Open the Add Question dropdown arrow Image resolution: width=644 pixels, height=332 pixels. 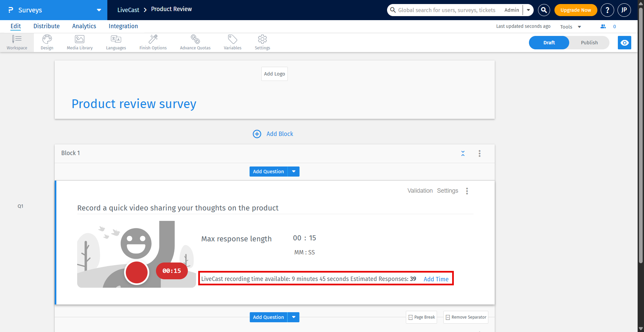(293, 172)
